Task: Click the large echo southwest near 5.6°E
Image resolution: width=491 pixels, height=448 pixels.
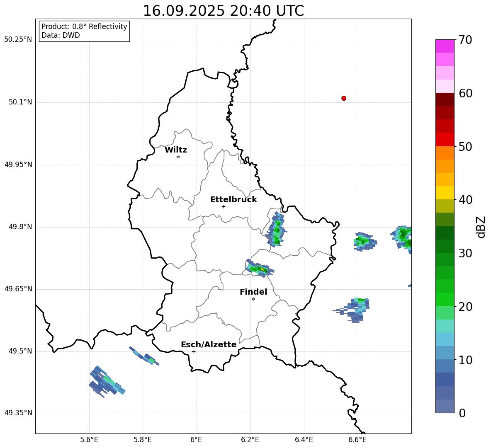Action: [107, 382]
